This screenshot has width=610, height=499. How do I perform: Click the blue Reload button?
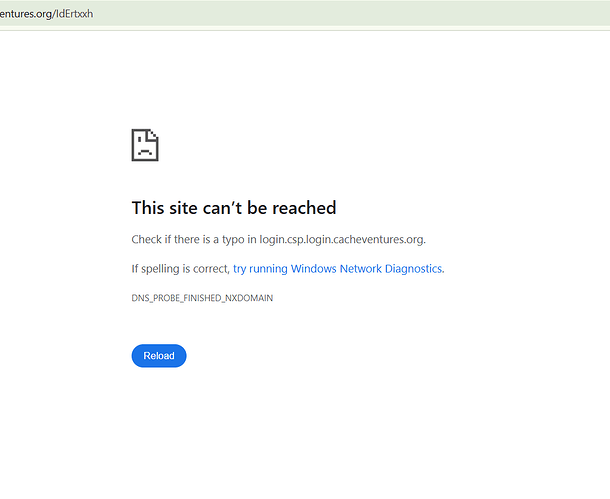click(159, 355)
